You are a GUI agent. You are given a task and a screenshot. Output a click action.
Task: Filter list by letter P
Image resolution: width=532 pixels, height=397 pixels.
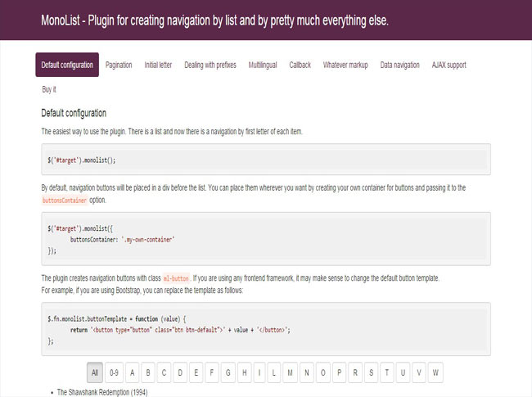340,372
